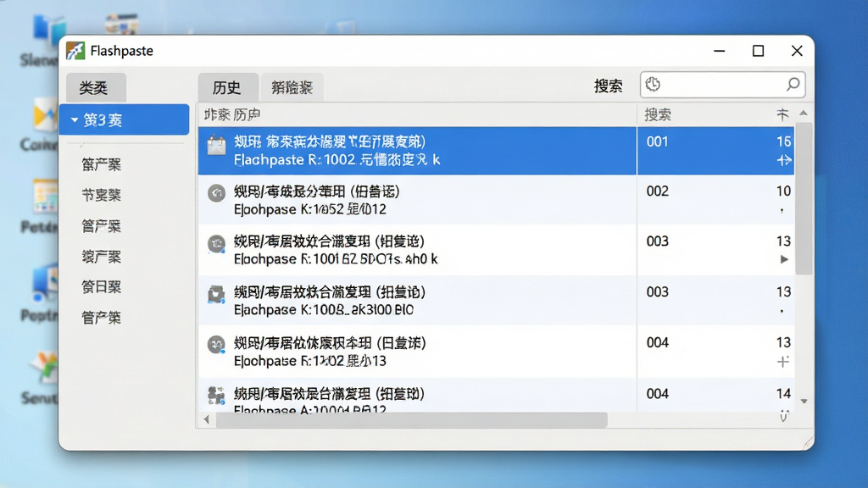Viewport: 868px width, 488px height.
Task: Click the vertical scrollbar thumb
Action: point(804,198)
